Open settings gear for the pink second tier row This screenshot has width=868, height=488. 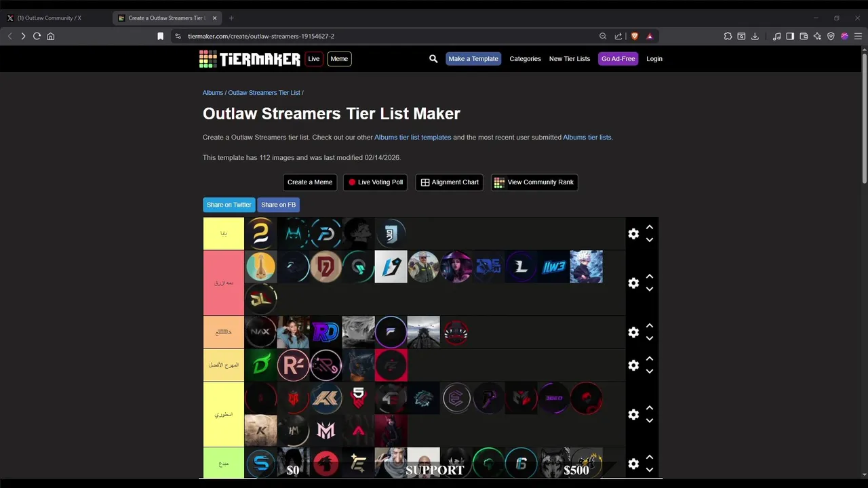point(633,283)
